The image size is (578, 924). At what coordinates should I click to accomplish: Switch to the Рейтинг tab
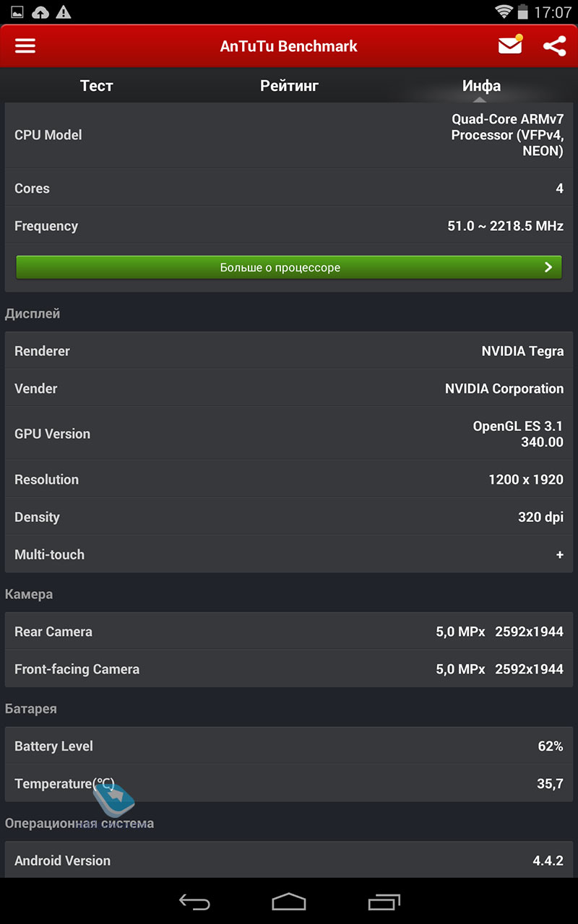coord(289,86)
